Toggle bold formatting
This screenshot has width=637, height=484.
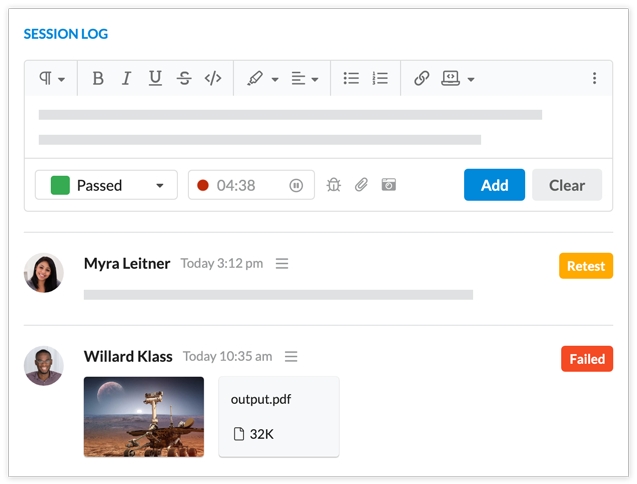click(98, 78)
